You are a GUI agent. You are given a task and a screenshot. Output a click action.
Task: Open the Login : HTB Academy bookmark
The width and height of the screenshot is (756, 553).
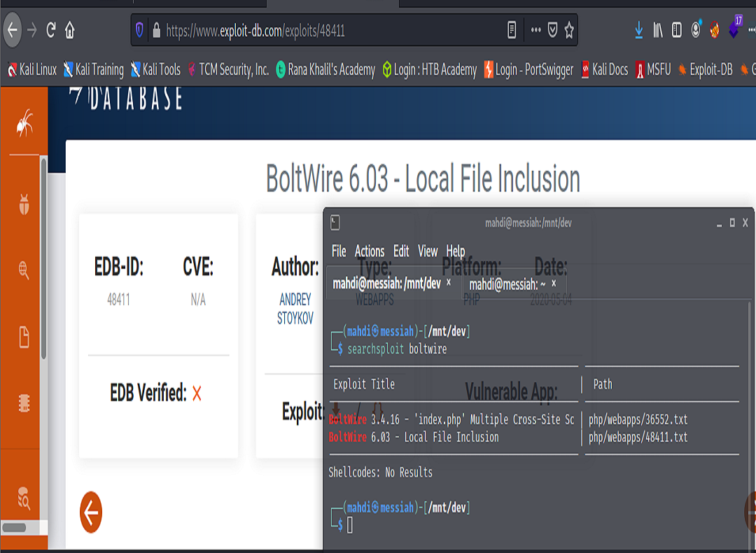pos(430,70)
